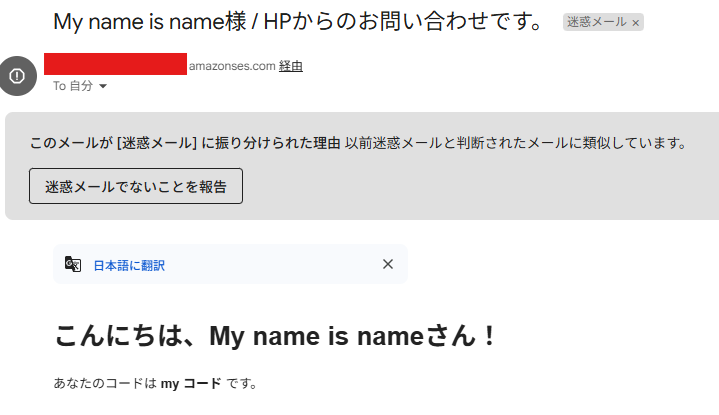Click the spam warning sender avatar icon

[17, 76]
